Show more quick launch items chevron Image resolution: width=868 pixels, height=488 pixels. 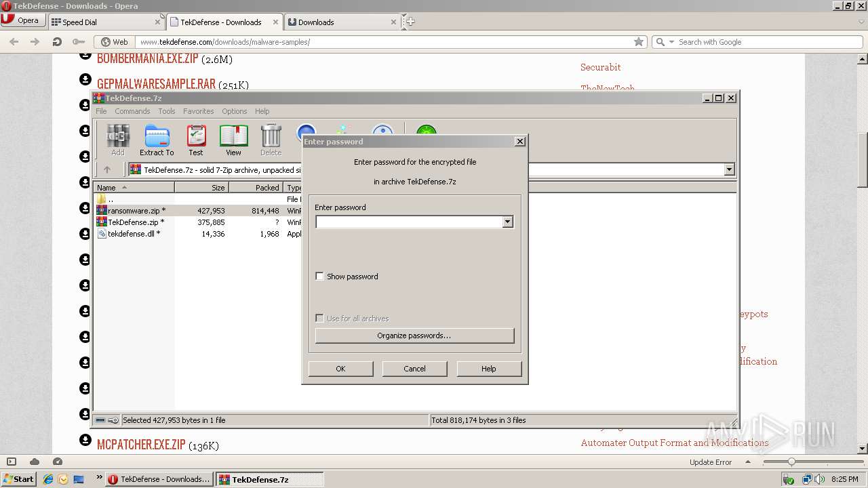coord(100,477)
